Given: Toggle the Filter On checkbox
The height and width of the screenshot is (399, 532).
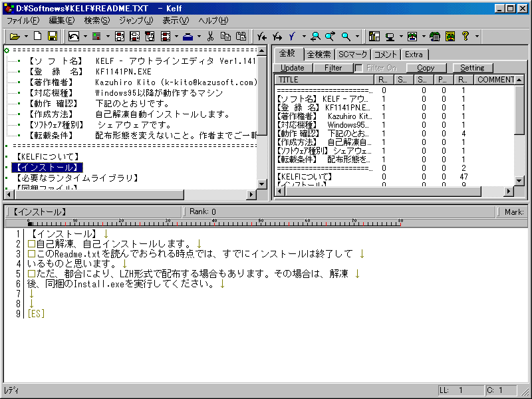Looking at the screenshot, I should (358, 68).
